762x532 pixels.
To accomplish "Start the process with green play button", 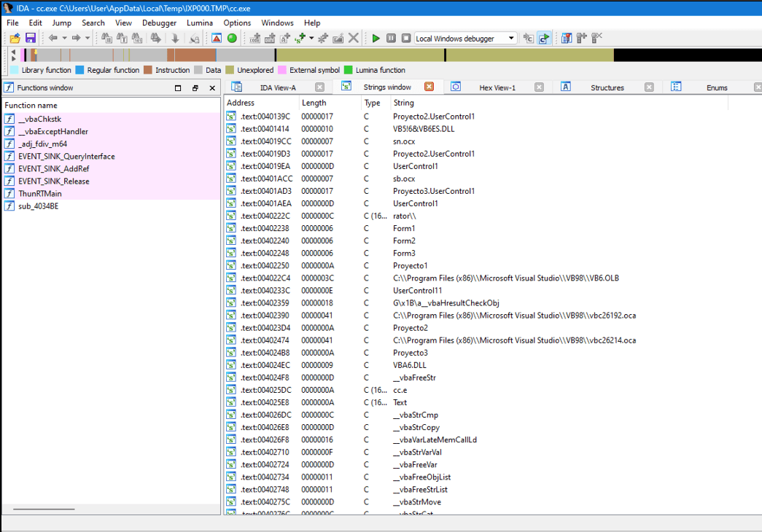I will 376,38.
